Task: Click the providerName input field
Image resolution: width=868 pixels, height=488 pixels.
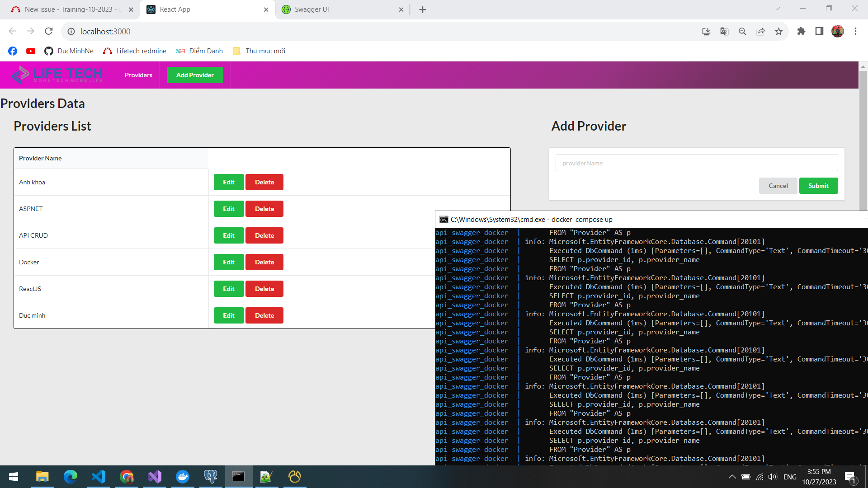Action: pos(696,163)
